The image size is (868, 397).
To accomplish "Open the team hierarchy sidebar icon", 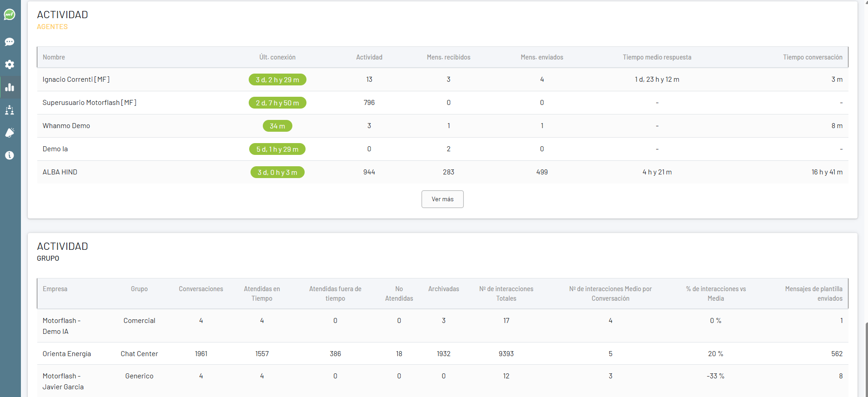I will pyautogui.click(x=10, y=110).
